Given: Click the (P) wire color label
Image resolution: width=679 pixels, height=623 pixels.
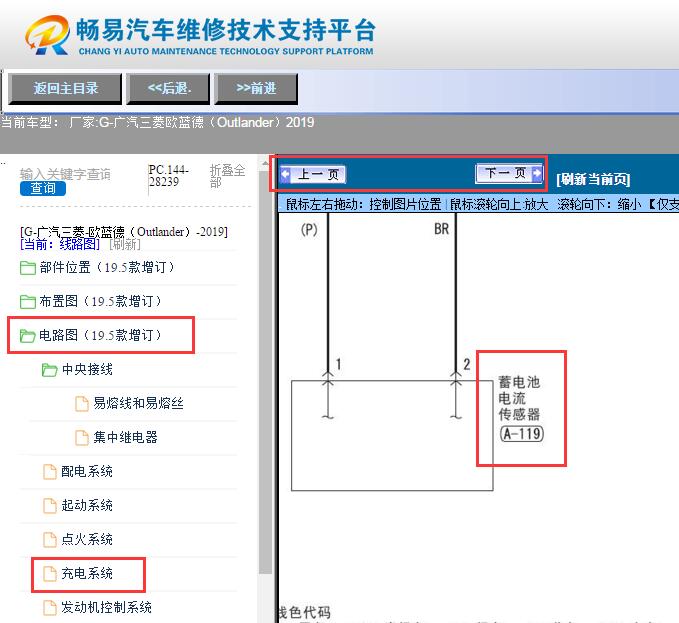Looking at the screenshot, I should (309, 229).
